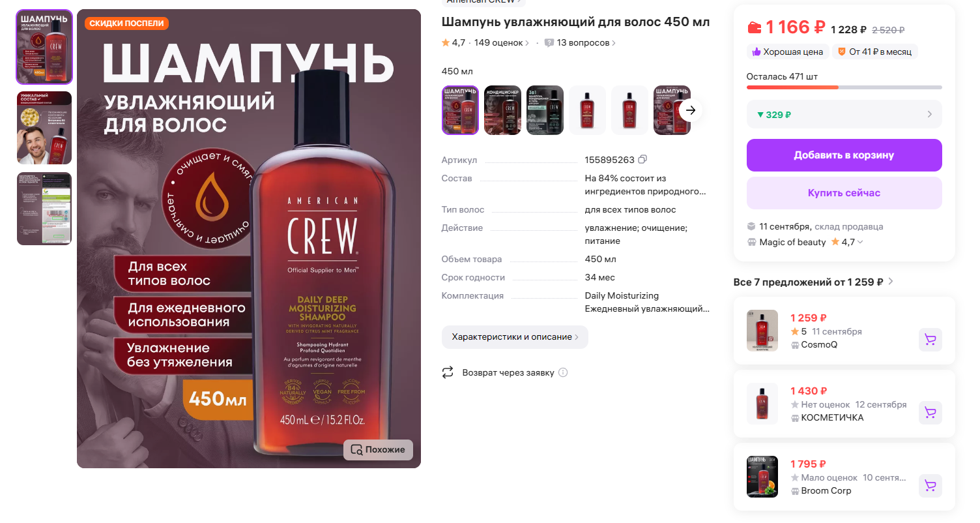Click the Хорошая цена badge

click(x=787, y=52)
